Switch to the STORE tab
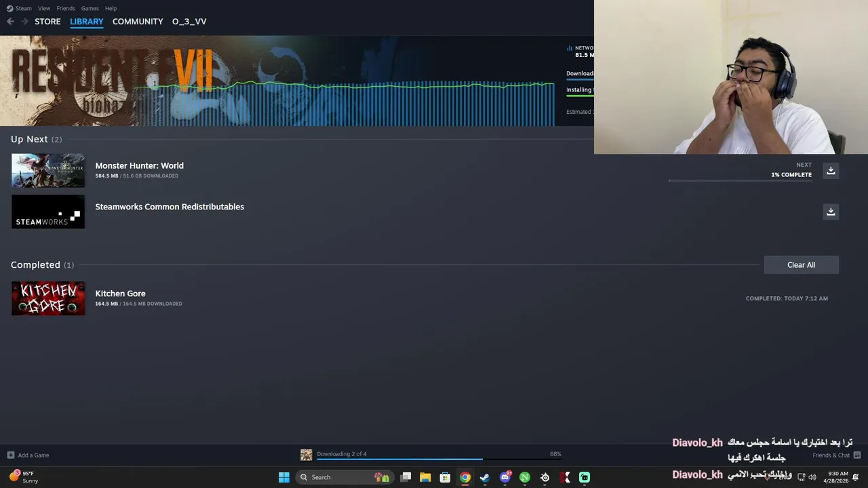 coord(47,22)
